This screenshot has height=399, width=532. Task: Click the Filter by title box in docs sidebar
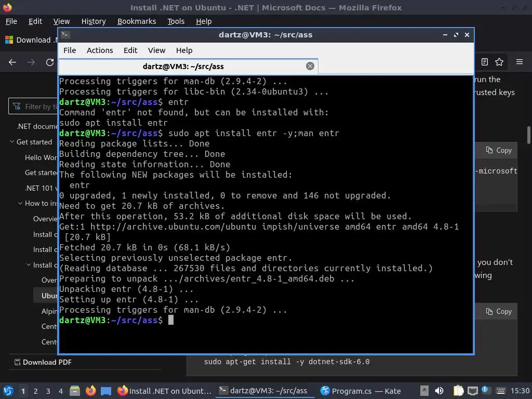click(x=33, y=107)
